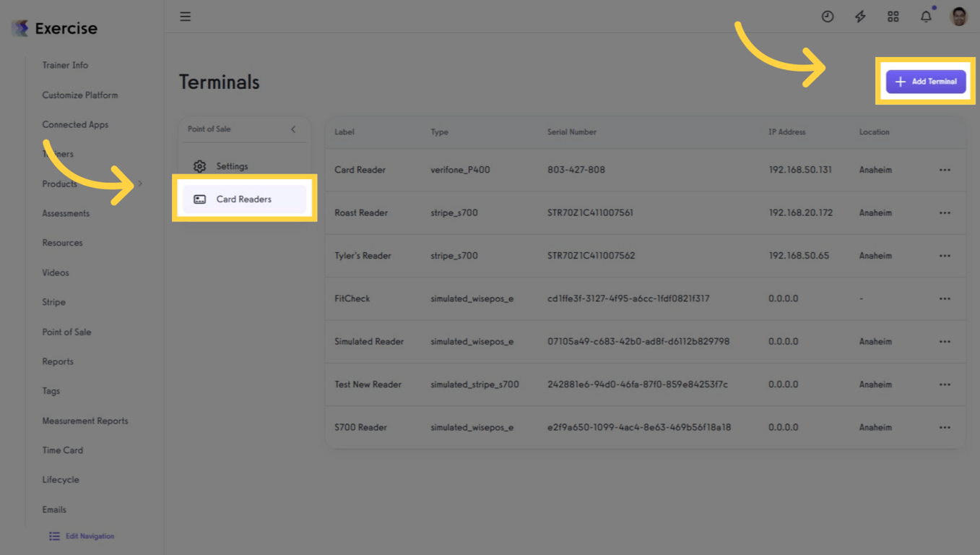Screen dimensions: 980x555
Task: Open options menu for Roast Reader row
Action: point(945,213)
